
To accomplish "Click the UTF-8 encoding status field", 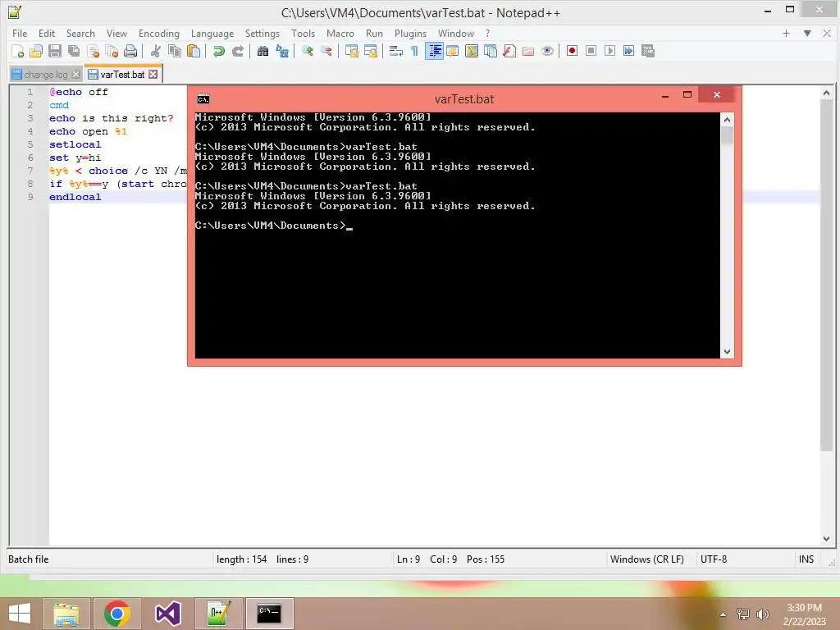I will pos(714,559).
